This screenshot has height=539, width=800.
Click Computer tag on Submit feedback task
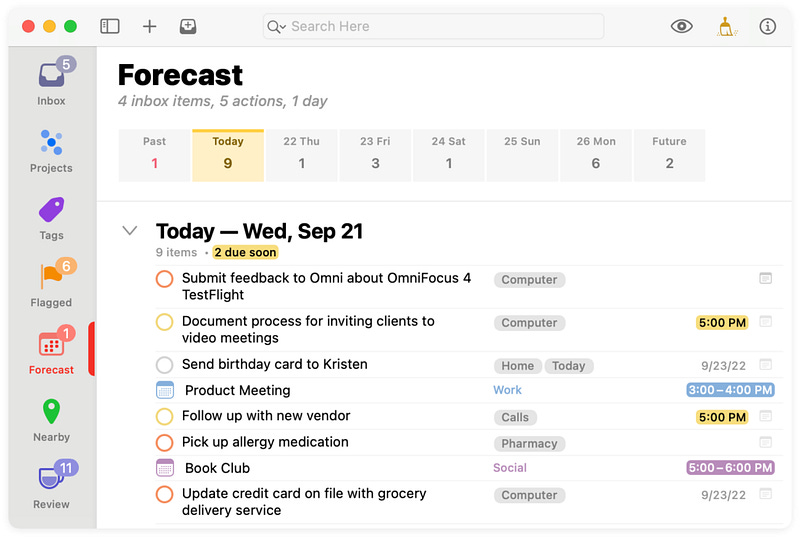click(529, 280)
